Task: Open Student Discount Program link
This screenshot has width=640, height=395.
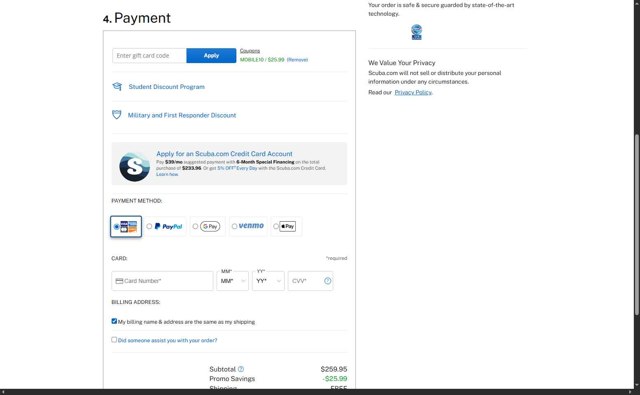Action: click(167, 87)
